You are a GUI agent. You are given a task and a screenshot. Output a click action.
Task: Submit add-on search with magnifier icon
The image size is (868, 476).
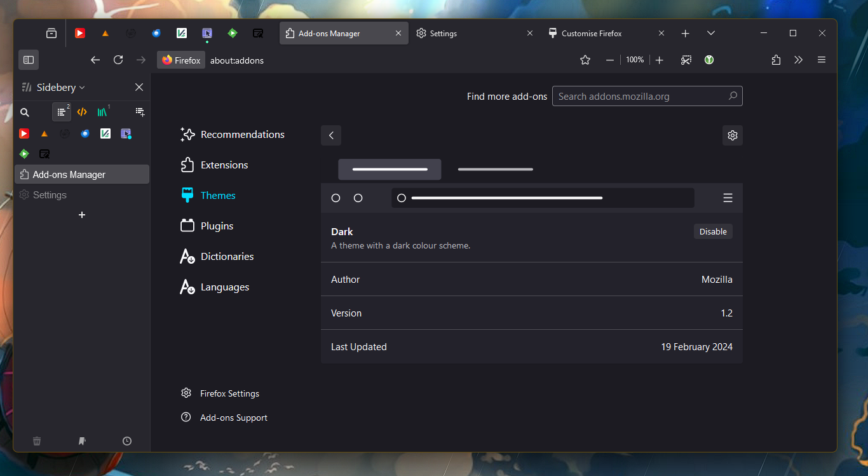(733, 96)
